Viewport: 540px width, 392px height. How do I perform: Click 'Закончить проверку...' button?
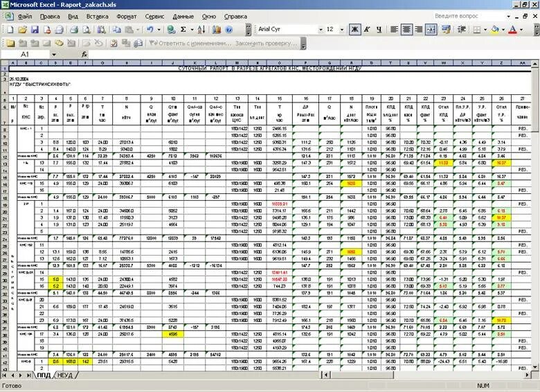266,44
